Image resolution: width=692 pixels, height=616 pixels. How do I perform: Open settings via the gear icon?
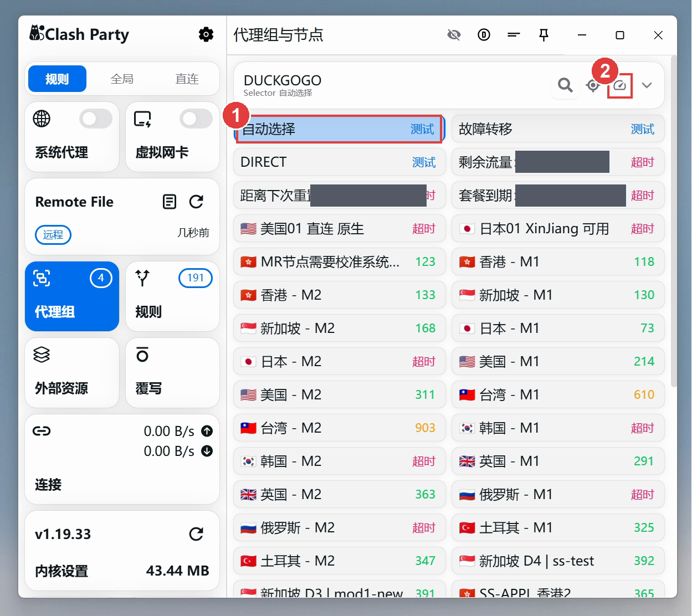[206, 34]
